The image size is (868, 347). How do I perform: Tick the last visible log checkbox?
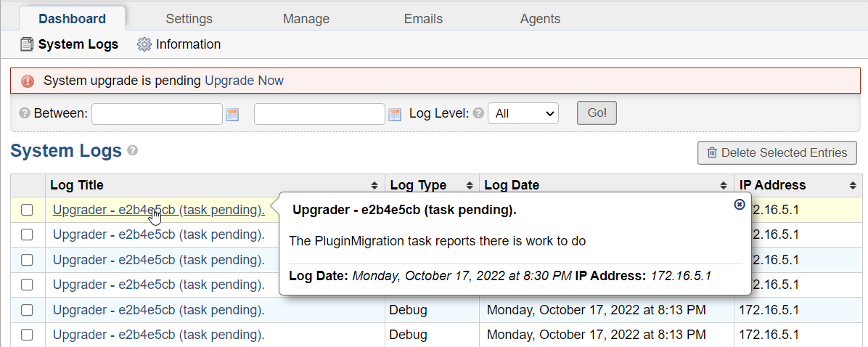[27, 335]
